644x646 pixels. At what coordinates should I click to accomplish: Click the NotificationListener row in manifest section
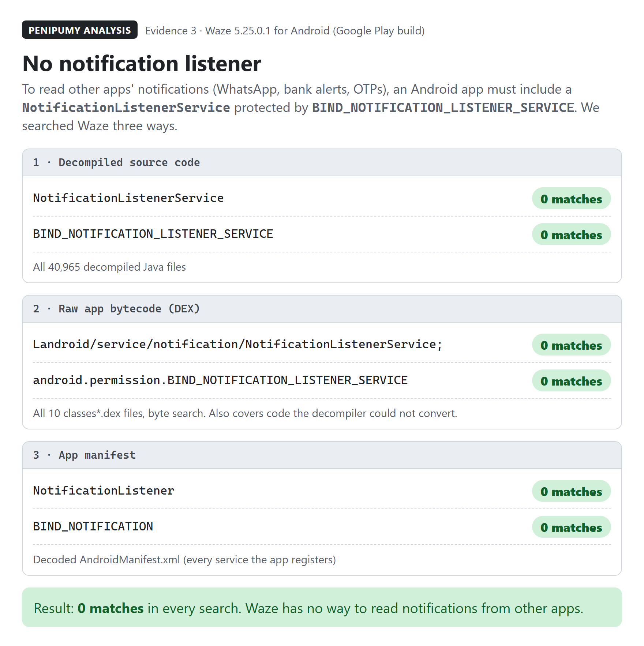click(322, 491)
